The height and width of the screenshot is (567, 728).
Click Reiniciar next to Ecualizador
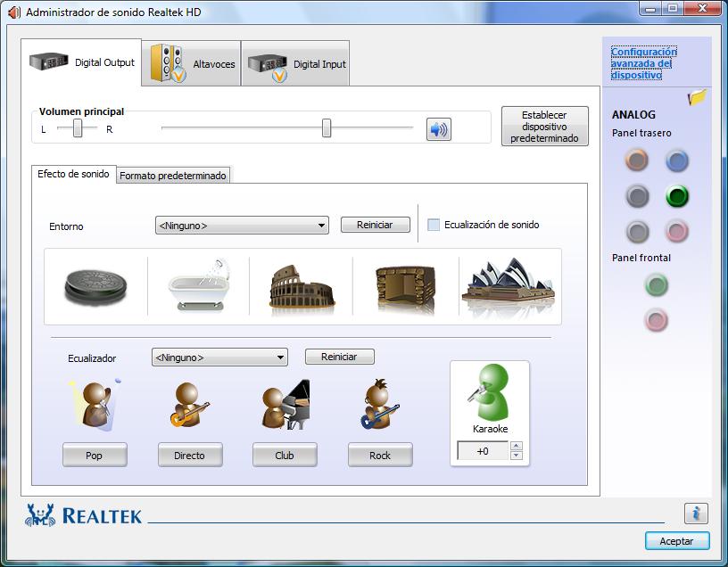pyautogui.click(x=339, y=357)
